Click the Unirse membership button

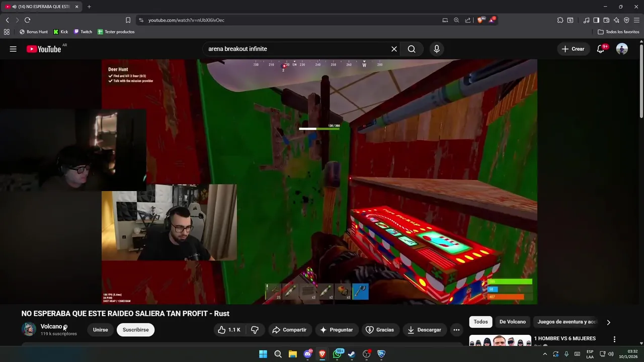point(101,330)
